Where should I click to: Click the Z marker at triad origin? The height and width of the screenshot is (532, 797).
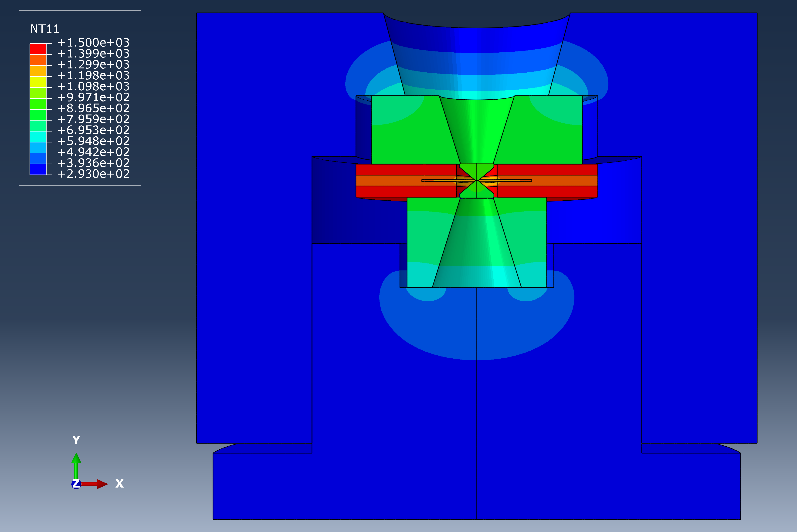click(x=76, y=484)
